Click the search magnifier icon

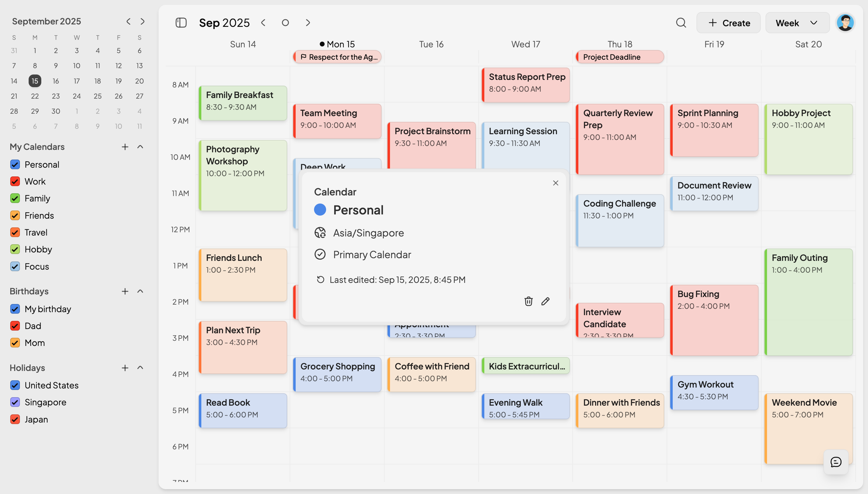pos(681,23)
